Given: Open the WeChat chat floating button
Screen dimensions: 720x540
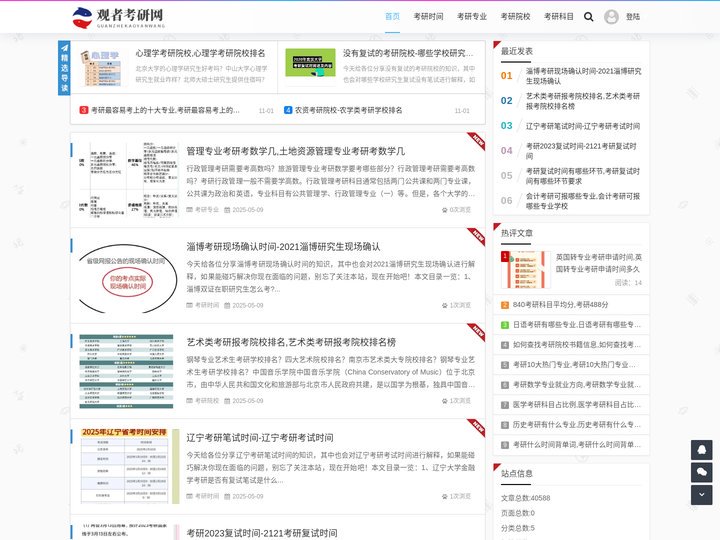Looking at the screenshot, I should coord(702,472).
